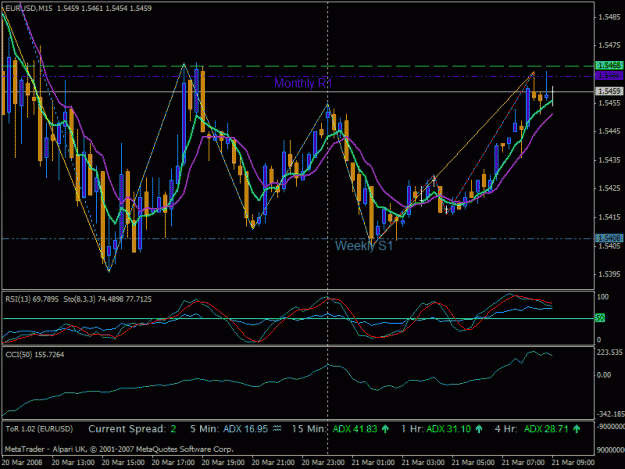Click the MetaTrader - Alpari UK copyright text
This screenshot has width=625, height=469.
coord(119,449)
